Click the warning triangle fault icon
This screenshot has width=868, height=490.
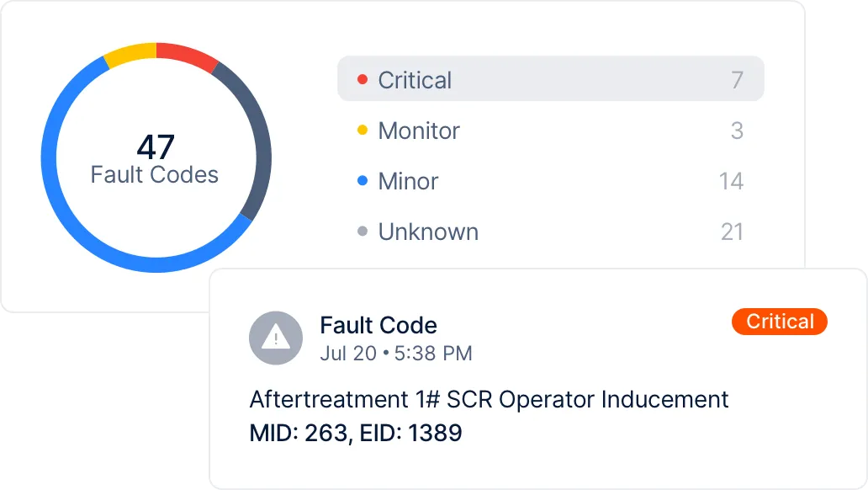[x=275, y=337]
